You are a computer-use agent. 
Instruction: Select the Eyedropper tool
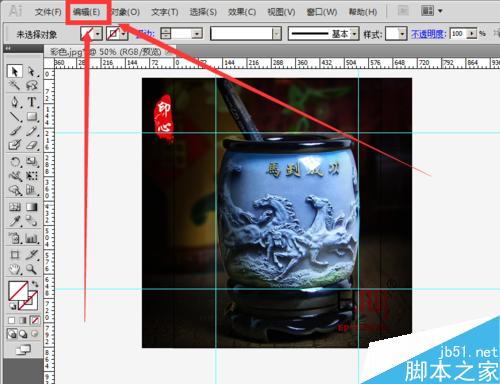pyautogui.click(x=15, y=221)
